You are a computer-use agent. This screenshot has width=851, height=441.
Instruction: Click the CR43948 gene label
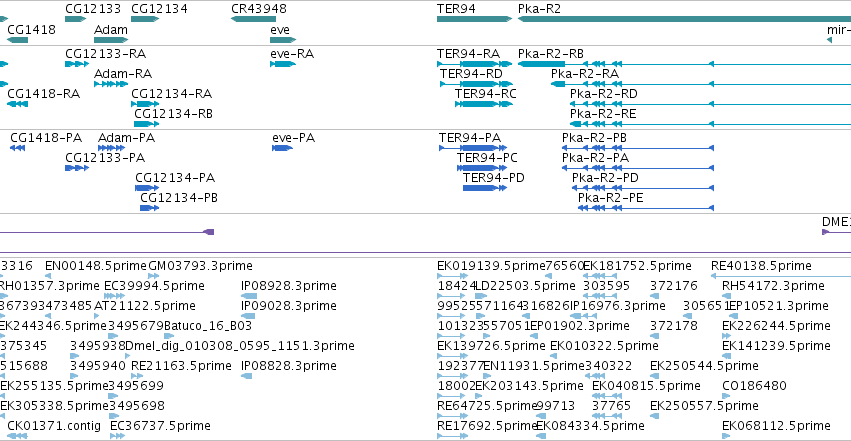(259, 9)
